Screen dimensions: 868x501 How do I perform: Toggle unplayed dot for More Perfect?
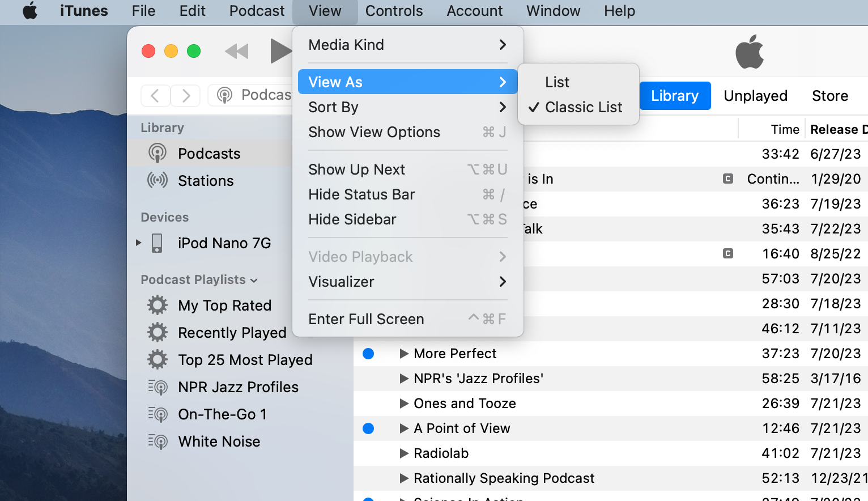(x=368, y=354)
